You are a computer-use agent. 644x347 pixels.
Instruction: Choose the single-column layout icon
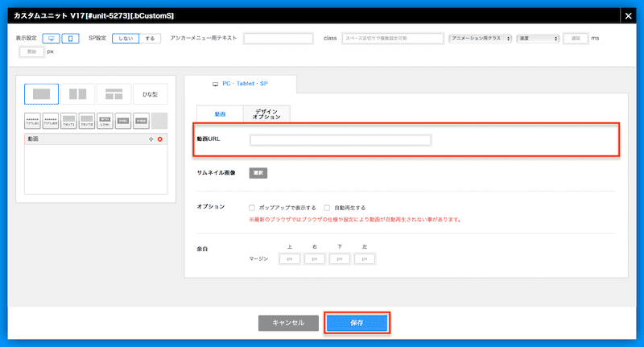tap(41, 94)
